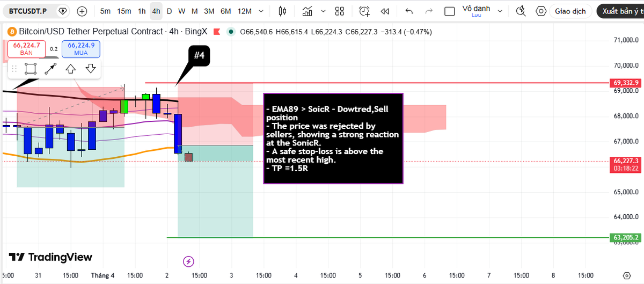Image resolution: width=644 pixels, height=284 pixels.
Task: Click the 71,000.0 price scale label
Action: pyautogui.click(x=625, y=40)
